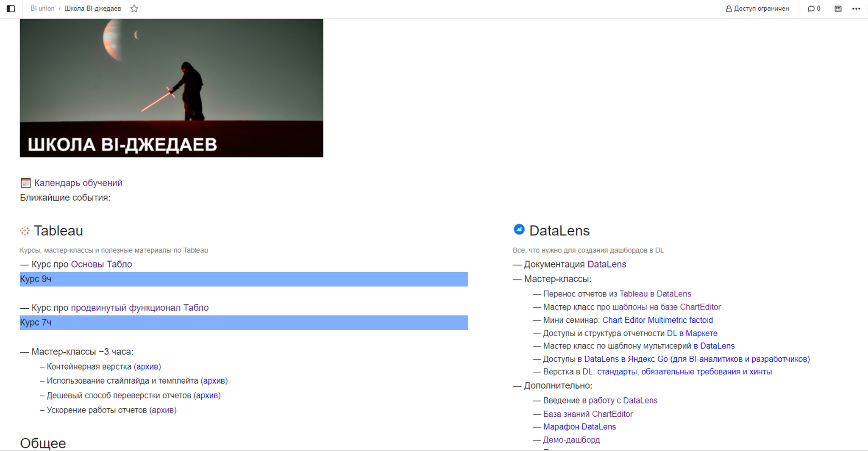This screenshot has width=868, height=451.
Task: Open в DataLens в Яндекс Go link
Action: point(693,359)
